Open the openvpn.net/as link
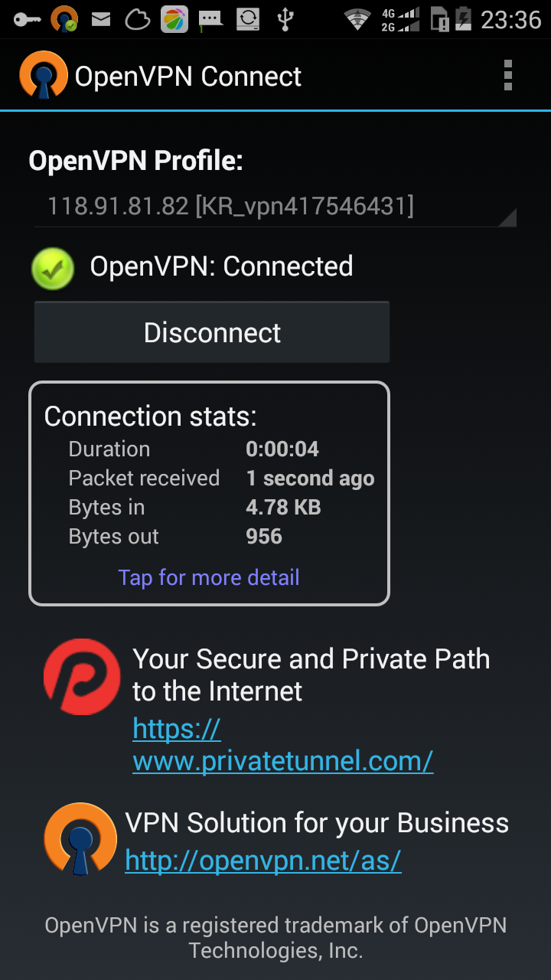Viewport: 551px width, 980px height. tap(263, 861)
